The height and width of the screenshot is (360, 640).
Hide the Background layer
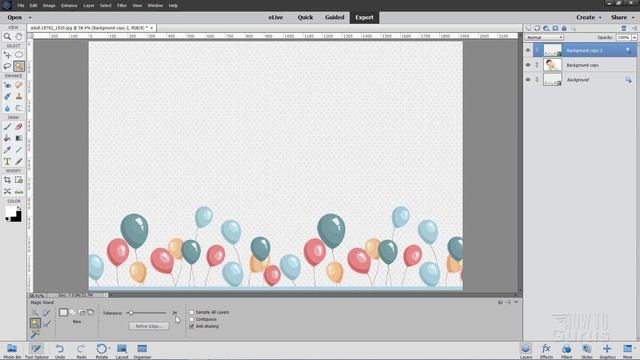(528, 80)
